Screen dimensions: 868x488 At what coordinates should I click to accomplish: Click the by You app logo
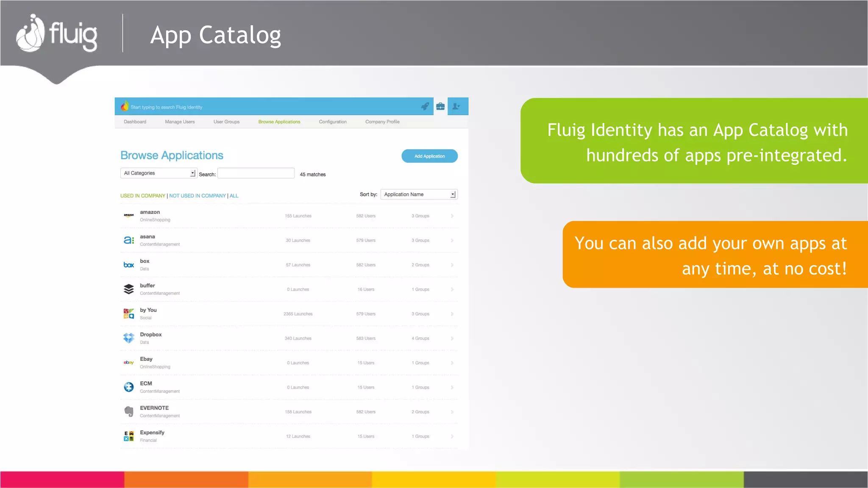point(129,313)
